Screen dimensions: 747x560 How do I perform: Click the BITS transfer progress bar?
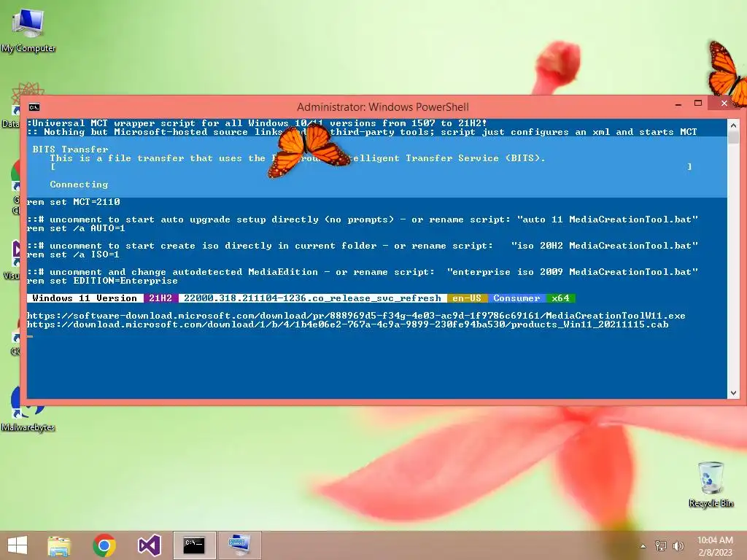click(371, 167)
